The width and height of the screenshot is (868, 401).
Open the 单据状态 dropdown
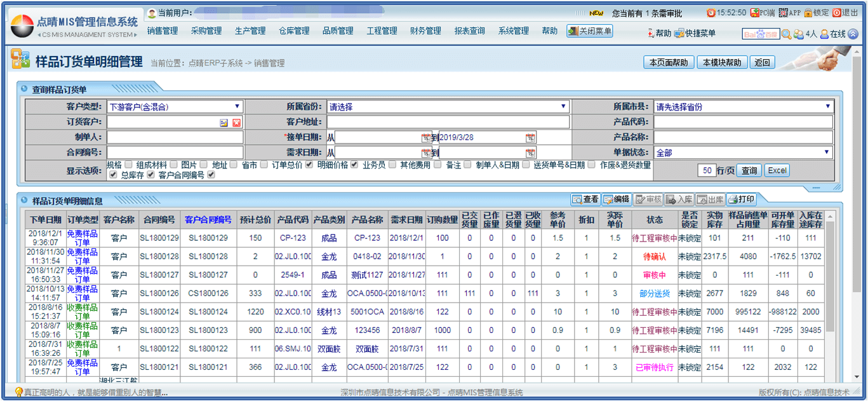tap(743, 153)
